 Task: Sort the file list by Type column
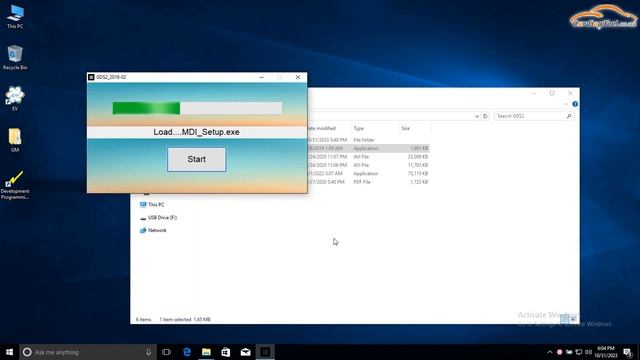375,128
